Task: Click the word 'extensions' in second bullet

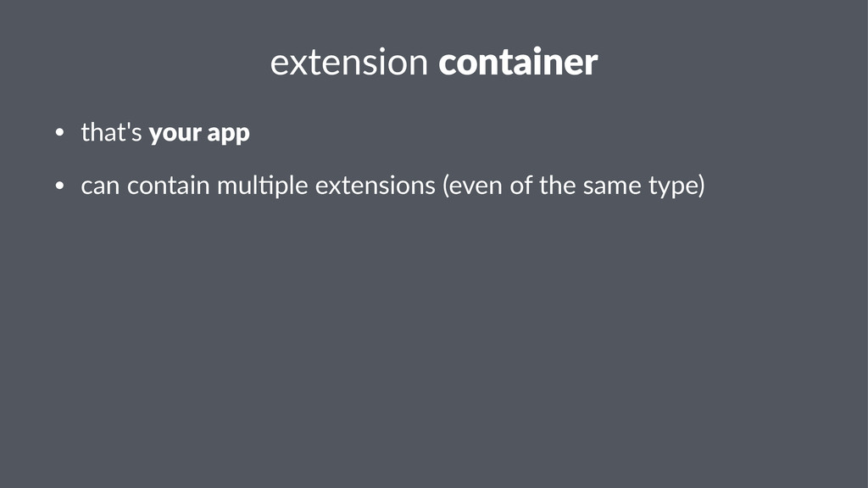Action: 375,186
